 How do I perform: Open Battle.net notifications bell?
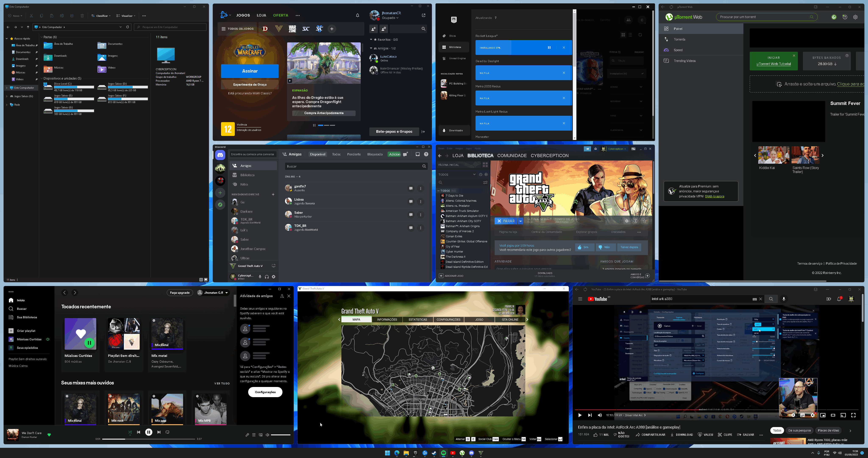pyautogui.click(x=357, y=15)
